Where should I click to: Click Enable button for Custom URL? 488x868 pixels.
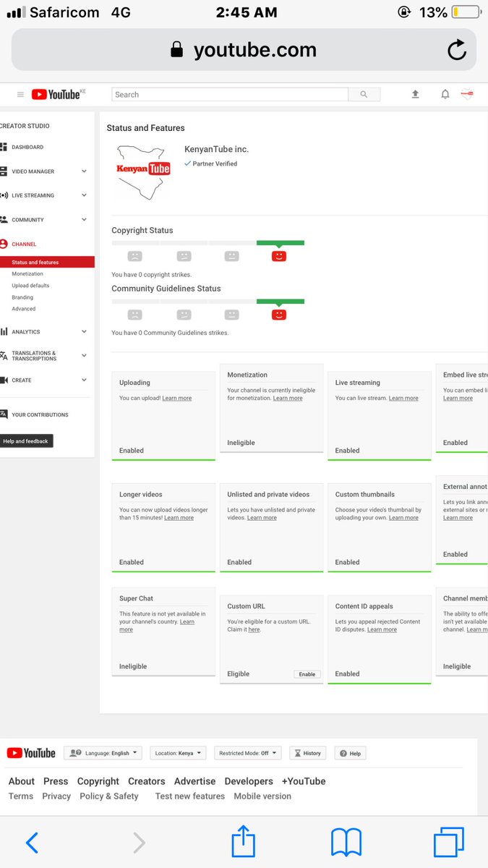pos(307,674)
